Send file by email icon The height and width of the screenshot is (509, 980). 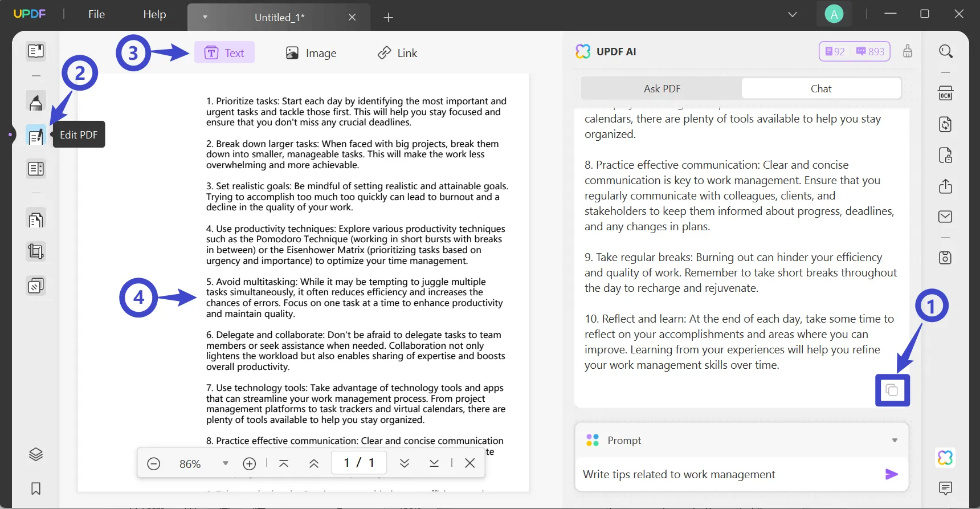[x=946, y=217]
